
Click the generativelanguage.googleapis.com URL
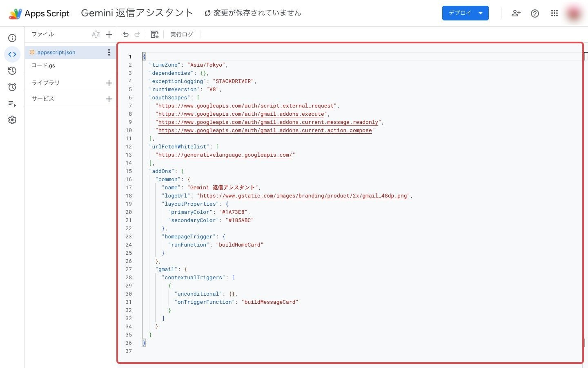(225, 155)
